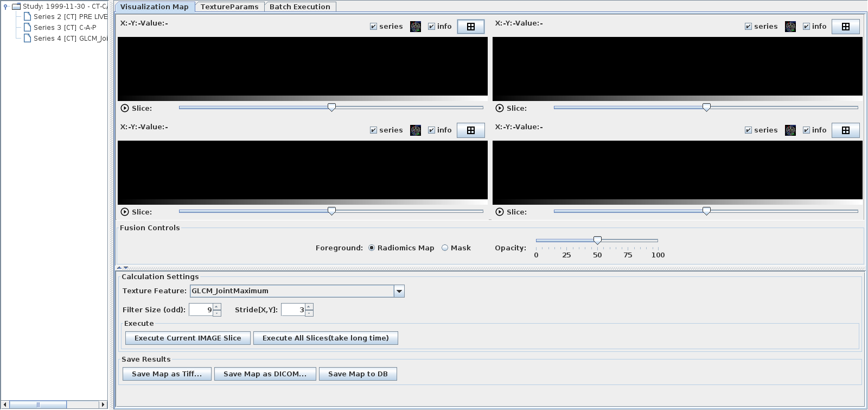
Task: Click tree panel horizontal scrollbar thumb
Action: (38, 405)
